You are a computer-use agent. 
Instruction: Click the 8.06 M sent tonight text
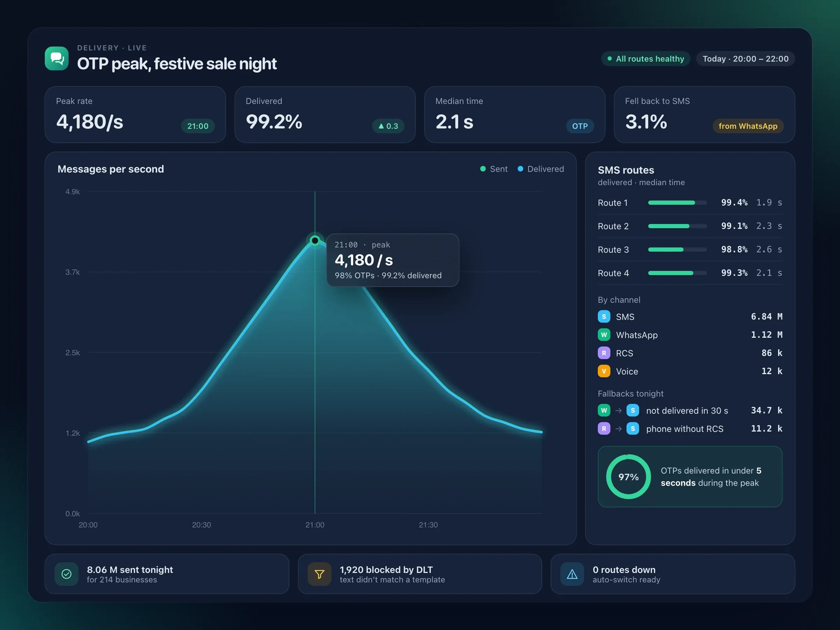(130, 569)
